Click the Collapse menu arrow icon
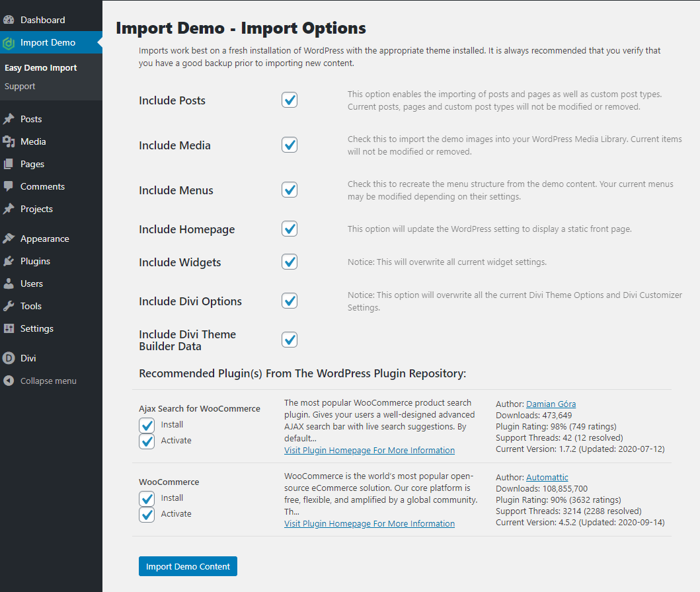The height and width of the screenshot is (592, 700). [x=9, y=381]
